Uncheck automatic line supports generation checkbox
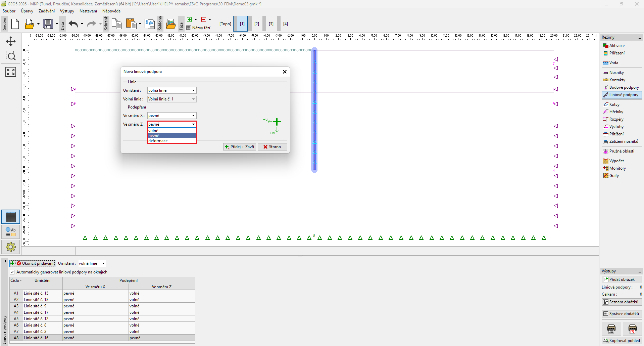This screenshot has width=644, height=346. coord(12,272)
